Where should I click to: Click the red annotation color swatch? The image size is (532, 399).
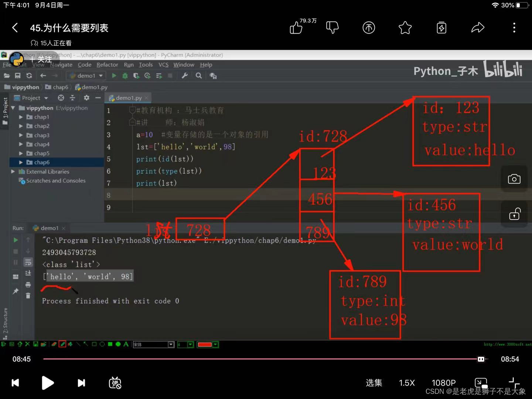(x=205, y=344)
